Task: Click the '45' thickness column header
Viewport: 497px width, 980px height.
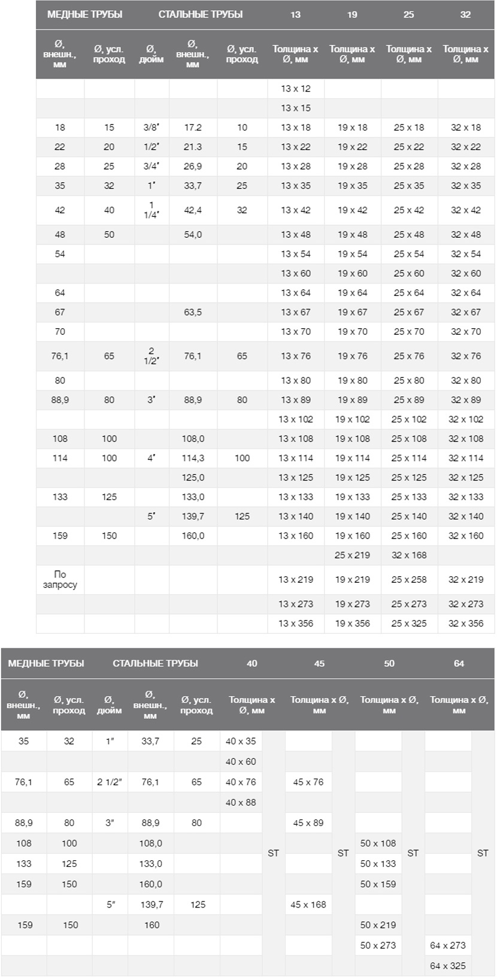Action: (x=319, y=664)
